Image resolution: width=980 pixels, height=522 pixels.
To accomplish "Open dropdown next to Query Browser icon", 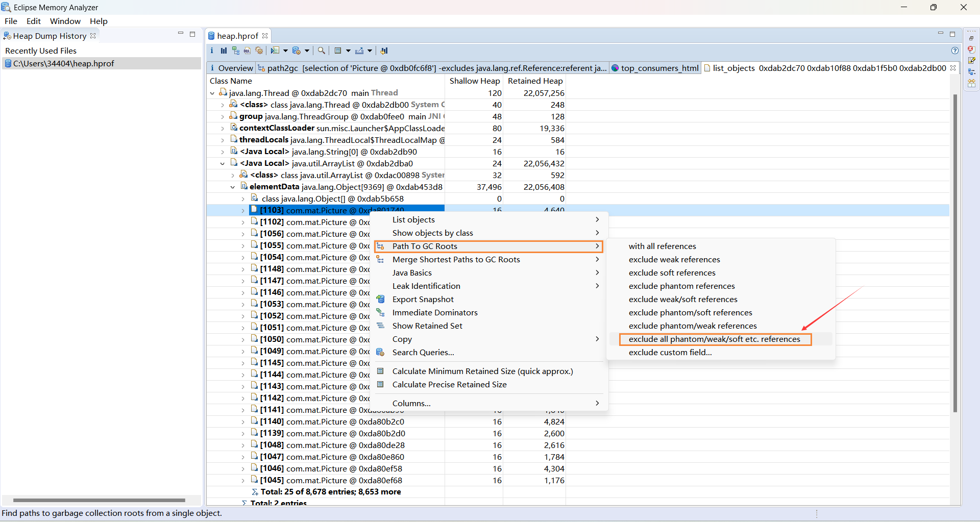I will point(307,51).
